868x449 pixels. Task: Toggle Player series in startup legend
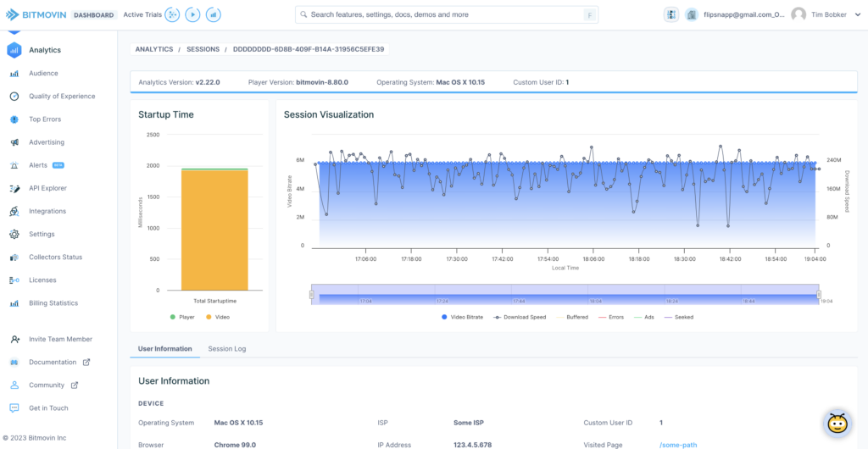[182, 318]
